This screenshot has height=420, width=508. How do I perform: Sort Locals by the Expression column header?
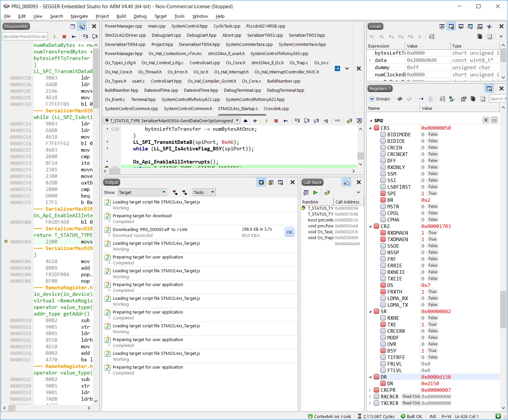[x=385, y=46]
